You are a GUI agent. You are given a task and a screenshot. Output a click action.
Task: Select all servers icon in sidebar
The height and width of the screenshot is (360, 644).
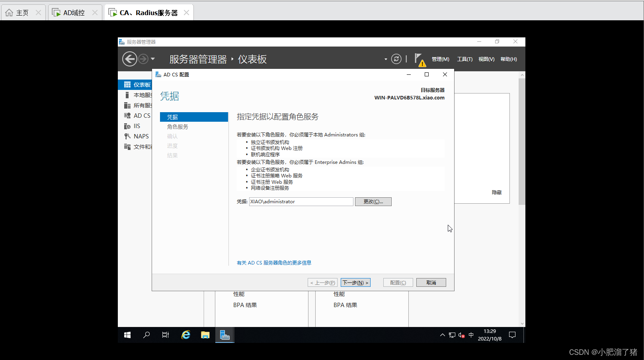click(127, 105)
